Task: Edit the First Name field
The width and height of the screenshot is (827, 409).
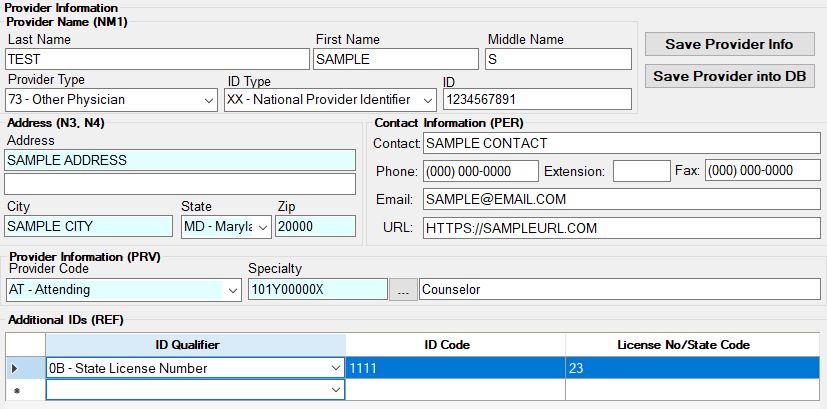Action: pos(396,59)
